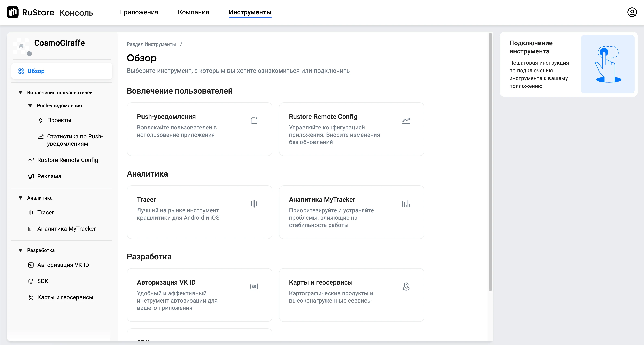Collapse the Push-уведомления sidebar subgroup

(x=30, y=106)
